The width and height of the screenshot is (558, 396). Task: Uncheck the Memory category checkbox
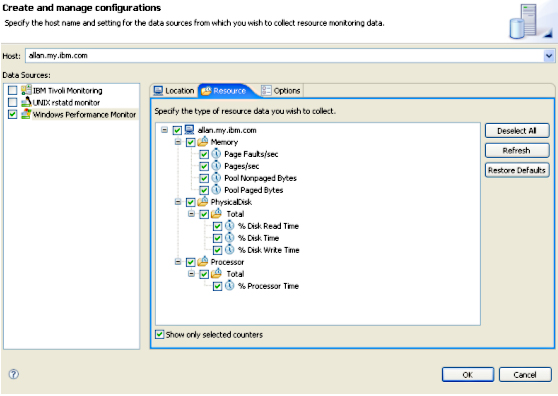click(190, 142)
